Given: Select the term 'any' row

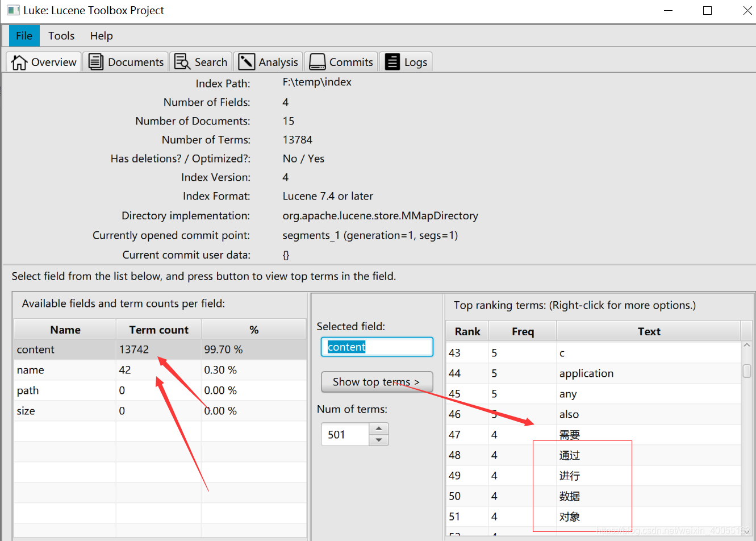Looking at the screenshot, I should click(594, 394).
